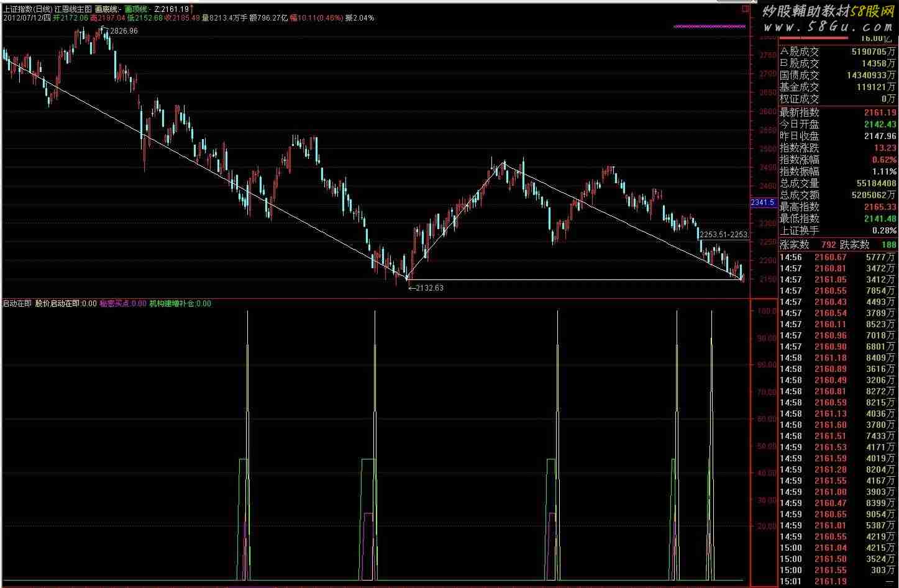
Task: Open the 启动在即 sub-indicator label
Action: [x=17, y=304]
